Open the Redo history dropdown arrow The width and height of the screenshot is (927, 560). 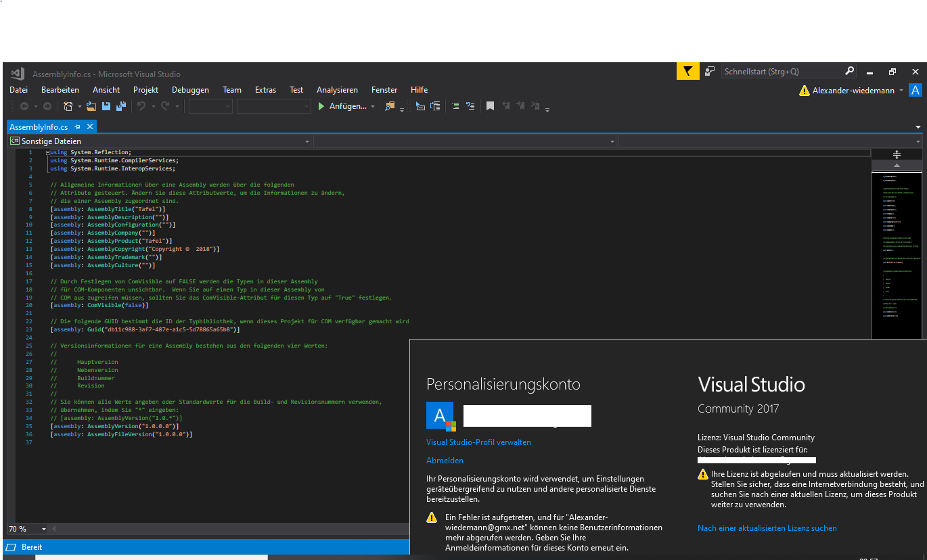(177, 106)
